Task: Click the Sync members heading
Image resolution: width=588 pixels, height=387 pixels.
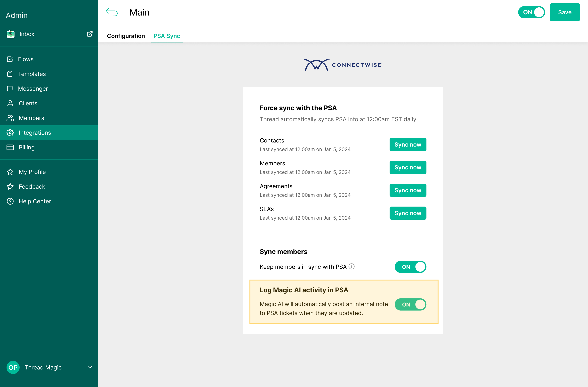Action: [x=283, y=252]
